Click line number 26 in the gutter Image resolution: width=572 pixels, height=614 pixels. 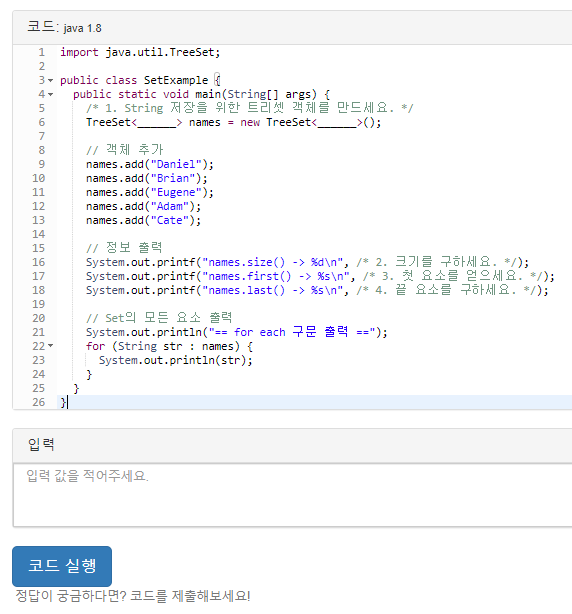(39, 403)
